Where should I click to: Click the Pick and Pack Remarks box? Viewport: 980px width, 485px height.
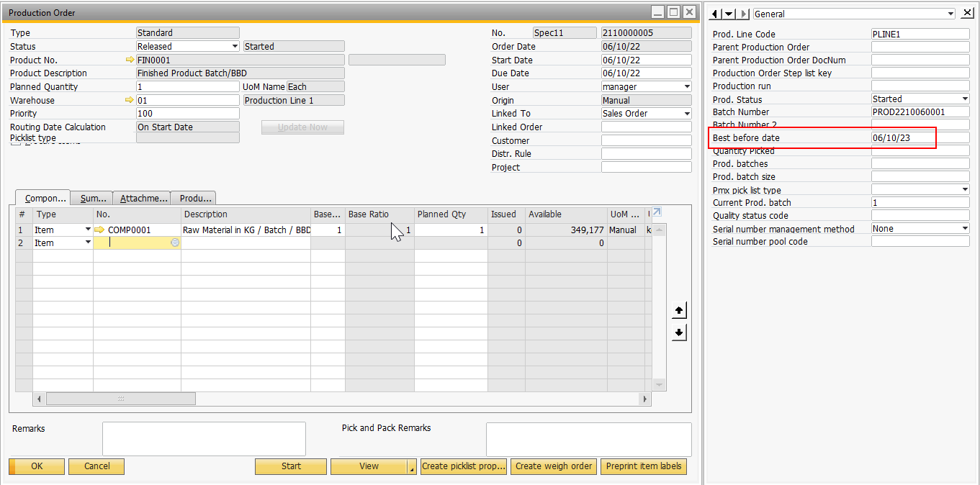589,439
